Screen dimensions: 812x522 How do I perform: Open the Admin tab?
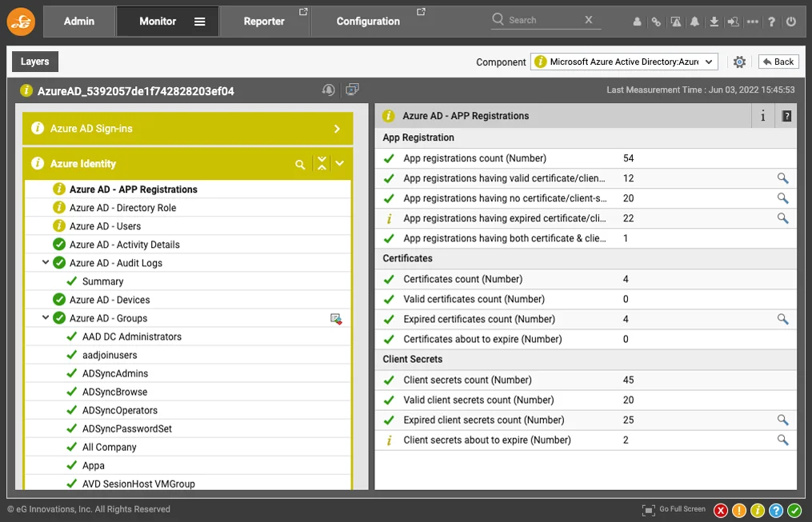click(x=78, y=22)
